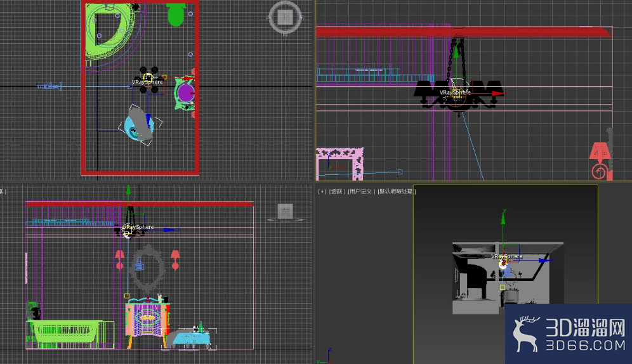The image size is (632, 364).
Task: Open the 默认明暗处理 shading menu
Action: pos(397,192)
